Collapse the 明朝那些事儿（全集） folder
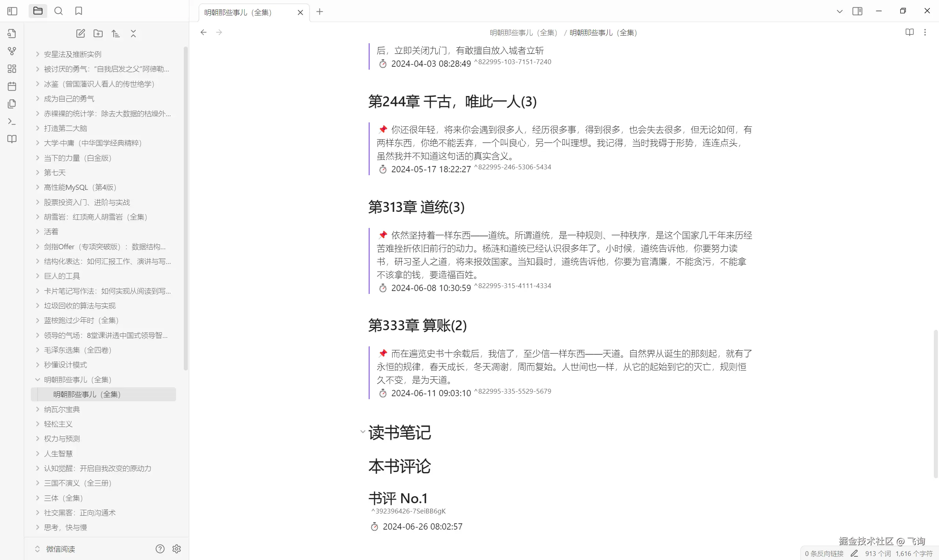The image size is (939, 560). (37, 380)
